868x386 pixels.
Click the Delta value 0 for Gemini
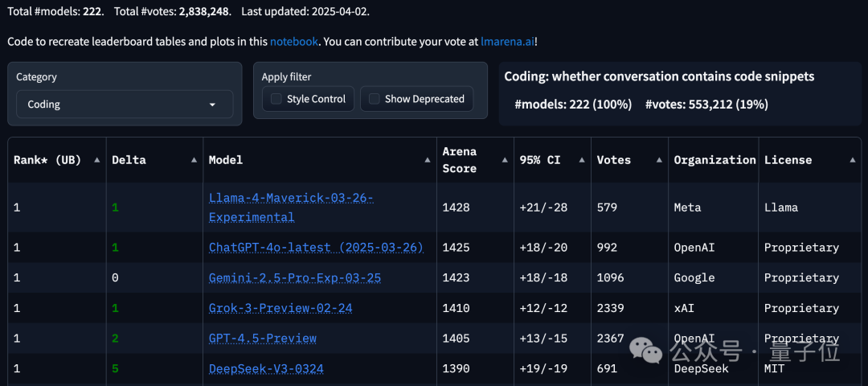pos(115,278)
